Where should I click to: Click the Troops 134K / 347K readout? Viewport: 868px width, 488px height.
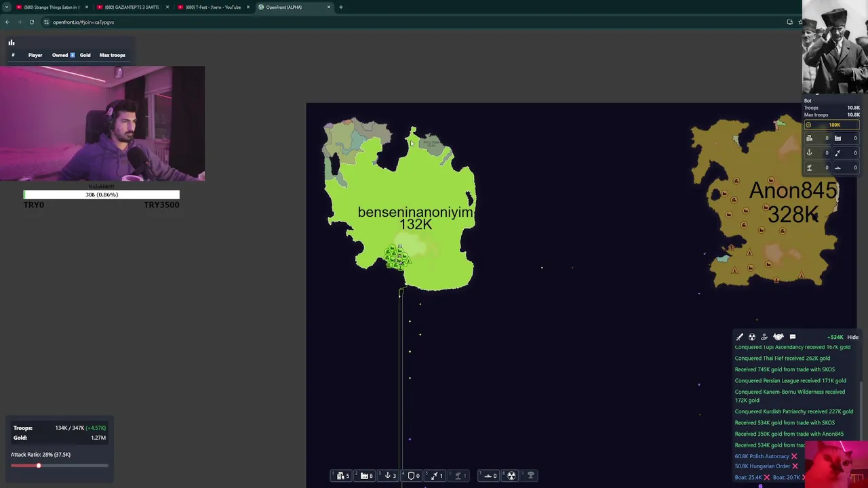[x=60, y=428]
